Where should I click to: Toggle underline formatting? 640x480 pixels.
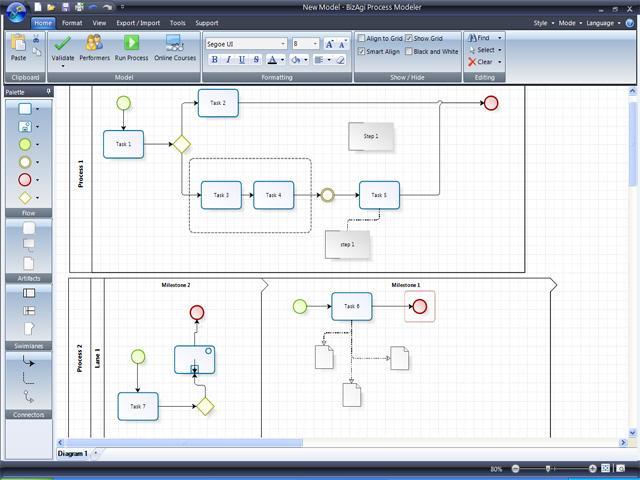(242, 60)
